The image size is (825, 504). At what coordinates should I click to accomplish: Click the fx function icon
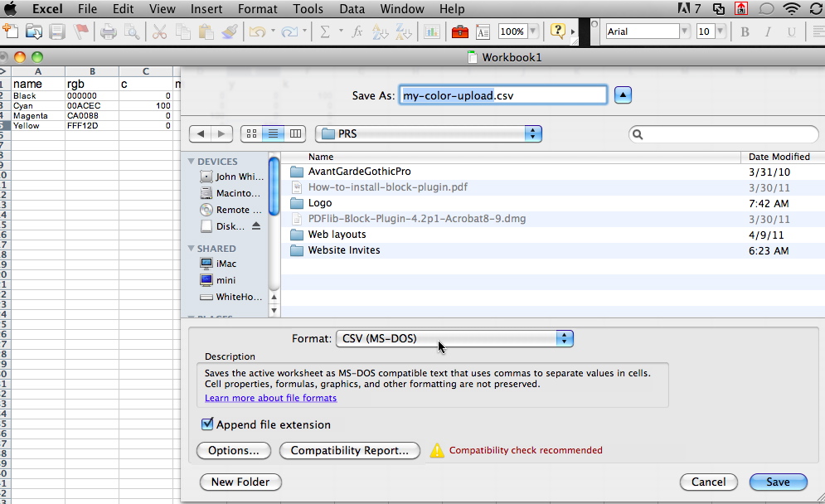tap(357, 31)
